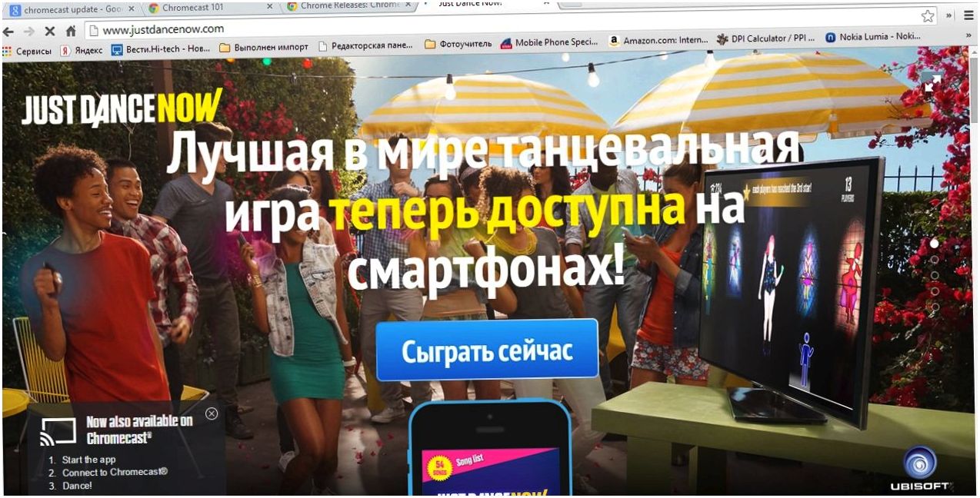The height and width of the screenshot is (498, 980).
Task: Open the Яндекс bookmark
Action: [82, 51]
